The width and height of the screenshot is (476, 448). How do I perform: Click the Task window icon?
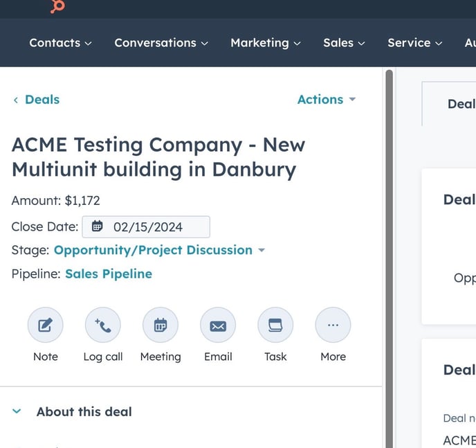[275, 325]
